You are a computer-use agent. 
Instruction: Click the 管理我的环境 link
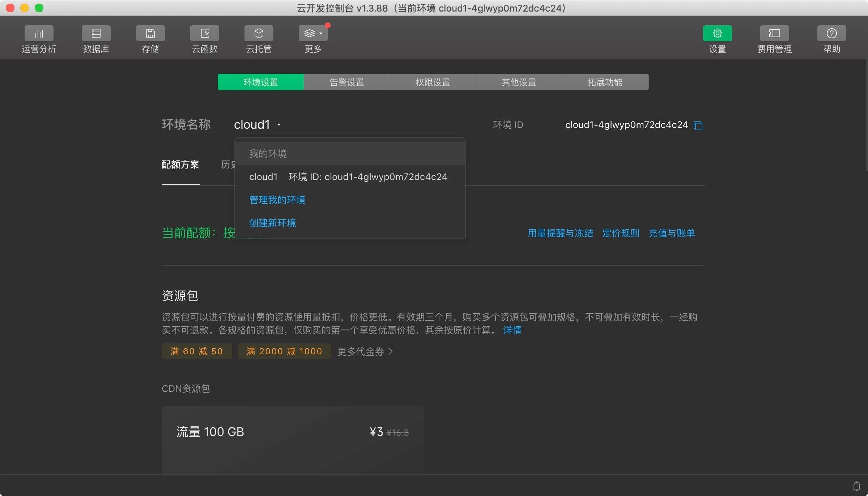[x=277, y=200]
